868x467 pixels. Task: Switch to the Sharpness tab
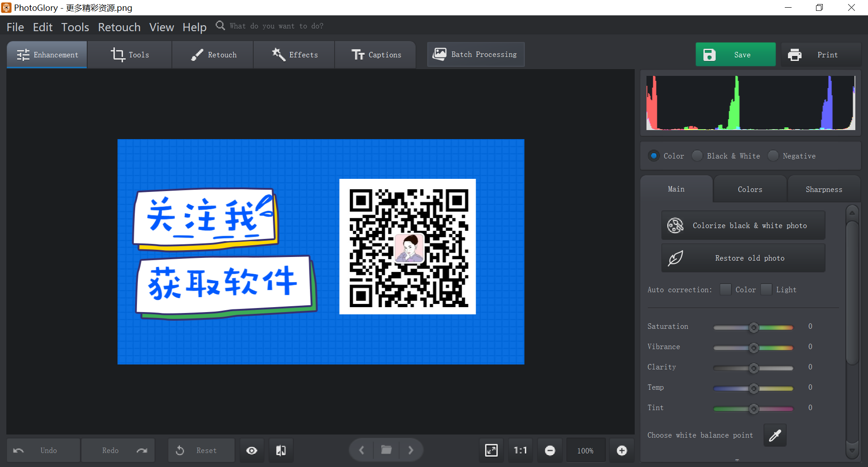(x=824, y=189)
